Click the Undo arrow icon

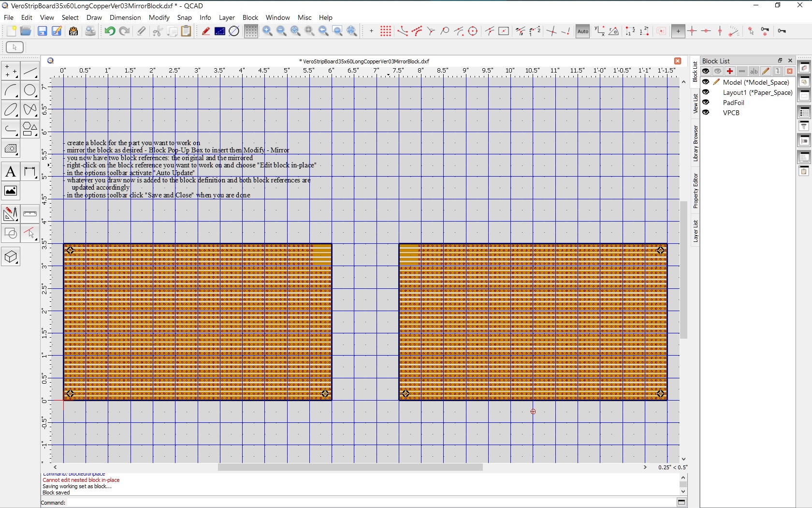[x=110, y=31]
